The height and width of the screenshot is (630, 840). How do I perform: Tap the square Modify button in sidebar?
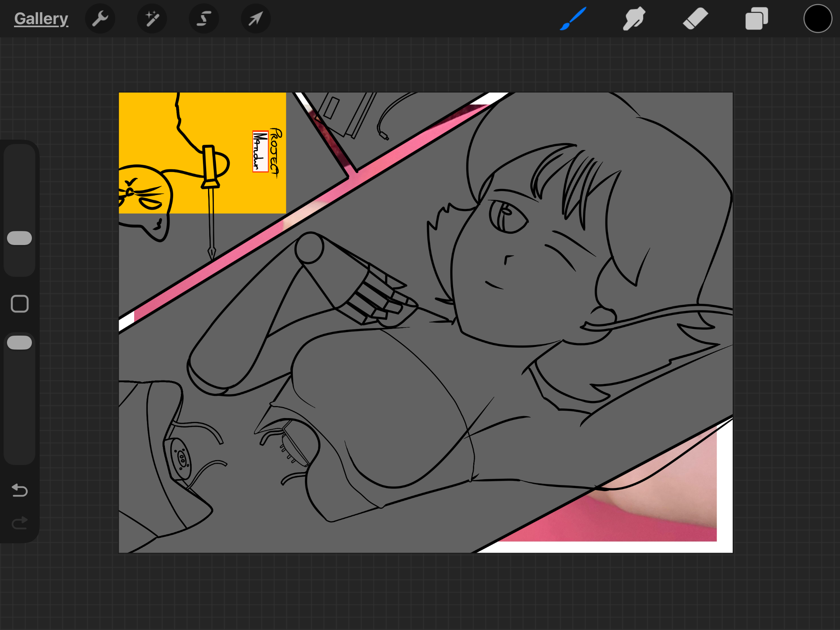[x=19, y=304]
